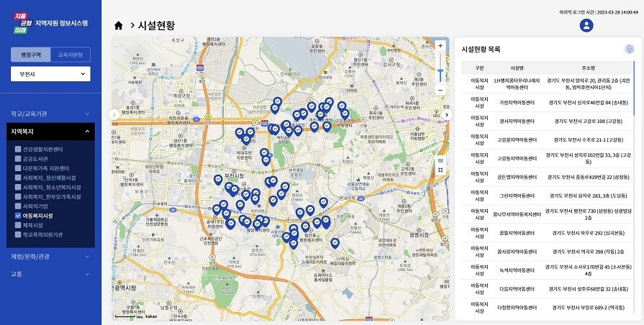Uncheck the 아동복지시설 checkbox

(x=19, y=215)
